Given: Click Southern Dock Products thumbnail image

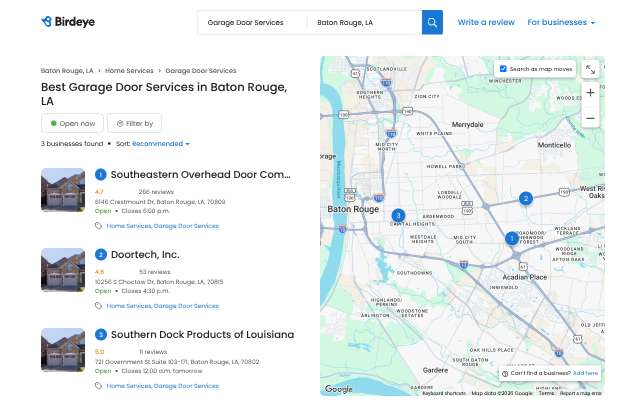Looking at the screenshot, I should 63,350.
